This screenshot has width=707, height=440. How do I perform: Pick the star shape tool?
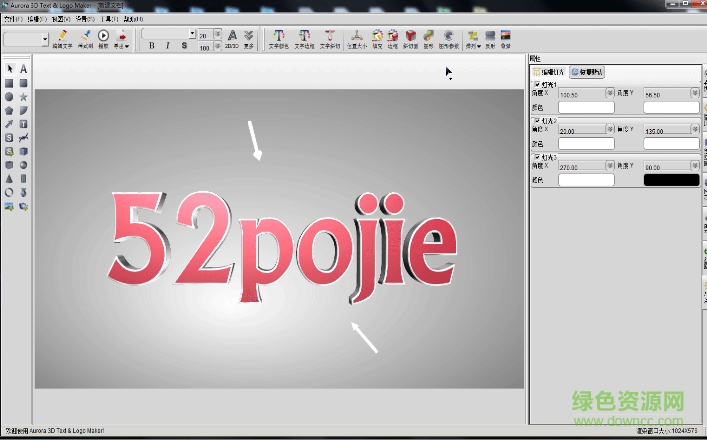(x=23, y=97)
